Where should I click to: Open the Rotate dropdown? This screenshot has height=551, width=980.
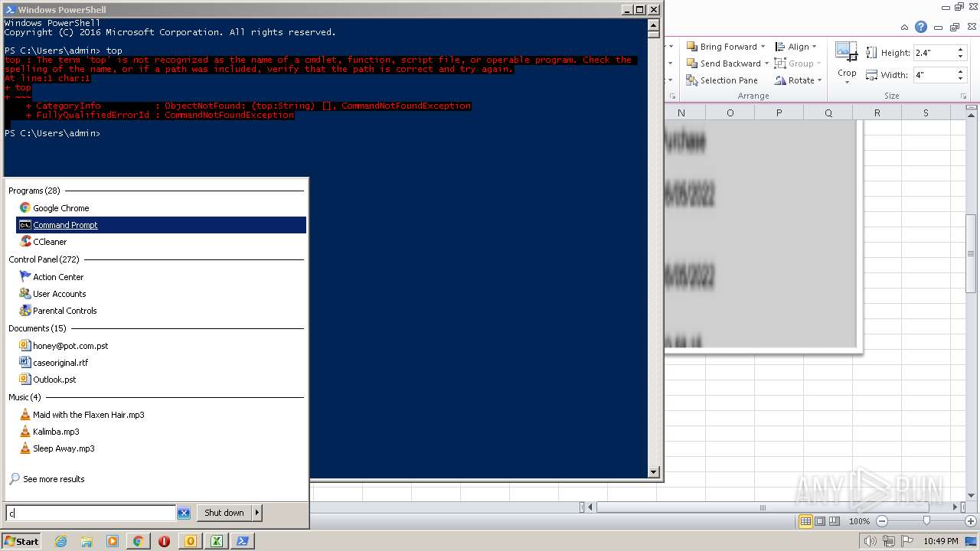pyautogui.click(x=798, y=80)
